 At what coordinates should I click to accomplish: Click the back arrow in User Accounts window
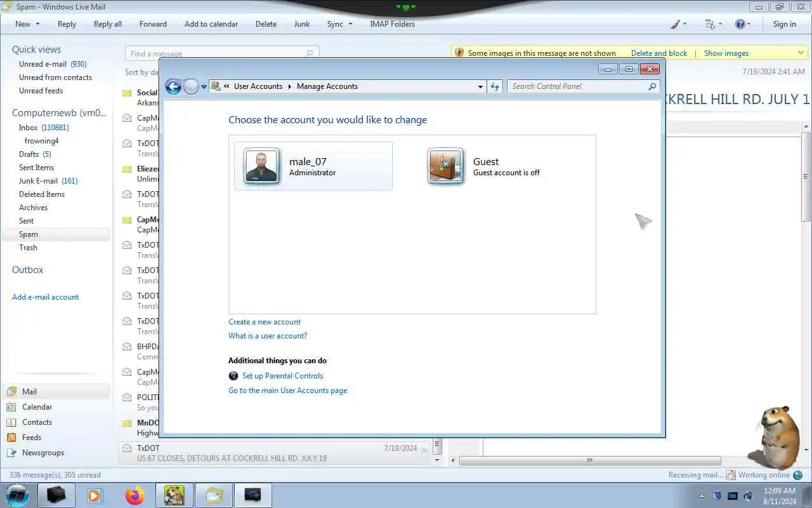pyautogui.click(x=173, y=86)
